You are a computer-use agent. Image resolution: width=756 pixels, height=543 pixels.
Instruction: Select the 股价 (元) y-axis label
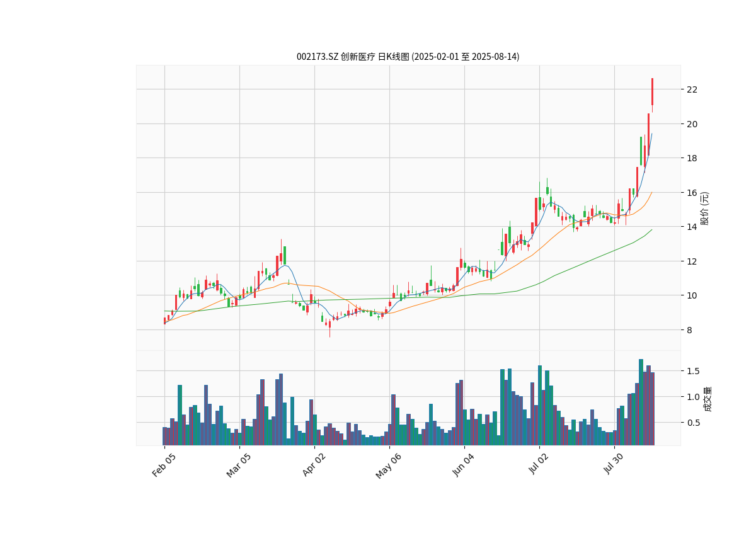point(704,209)
